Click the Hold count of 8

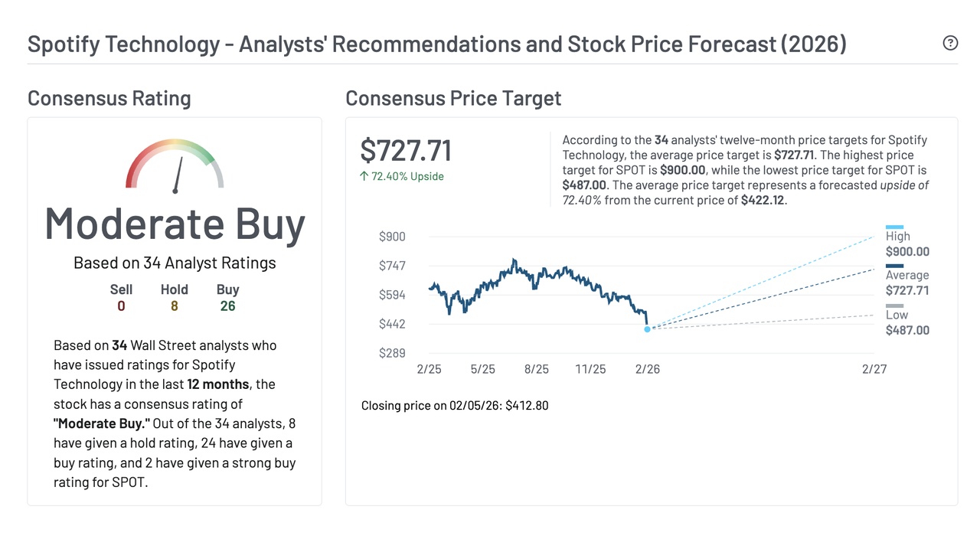pyautogui.click(x=174, y=306)
